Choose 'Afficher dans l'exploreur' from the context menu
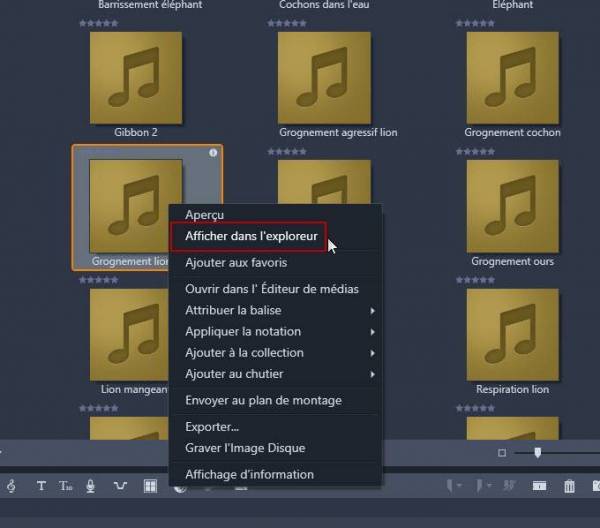 point(251,237)
